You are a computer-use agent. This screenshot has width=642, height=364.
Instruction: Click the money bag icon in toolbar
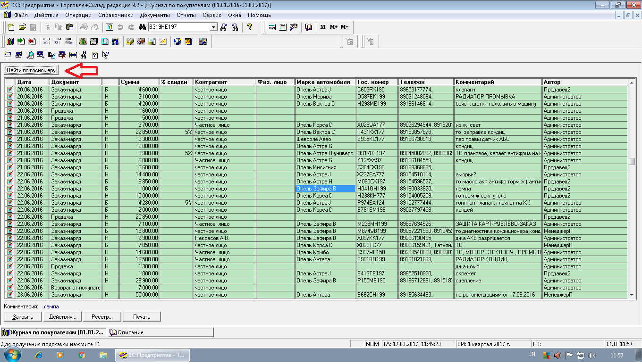click(x=83, y=41)
